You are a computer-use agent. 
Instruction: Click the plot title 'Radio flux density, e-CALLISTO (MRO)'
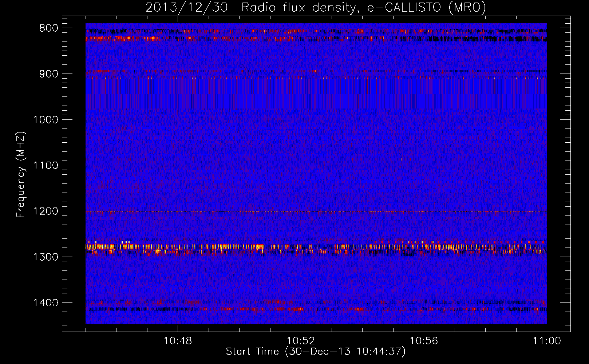click(x=364, y=7)
